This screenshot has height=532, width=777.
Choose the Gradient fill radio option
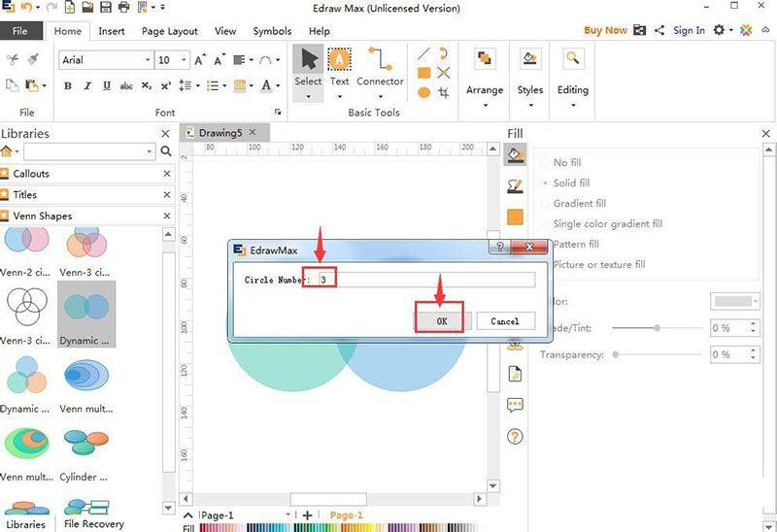pos(548,204)
